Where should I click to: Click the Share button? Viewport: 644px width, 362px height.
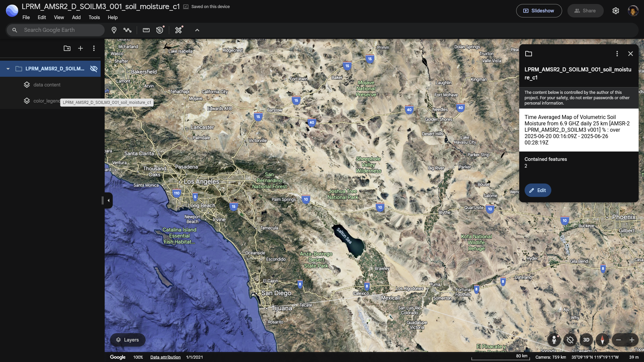(585, 11)
